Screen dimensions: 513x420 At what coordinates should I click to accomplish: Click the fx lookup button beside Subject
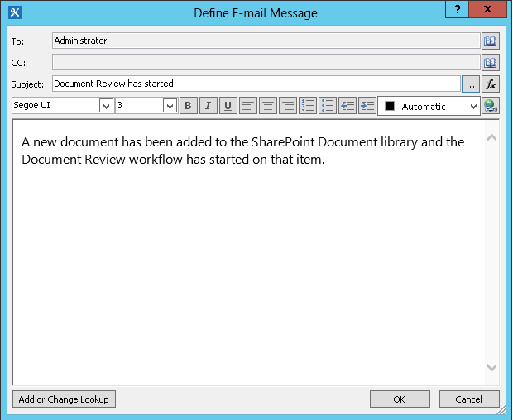coord(491,84)
